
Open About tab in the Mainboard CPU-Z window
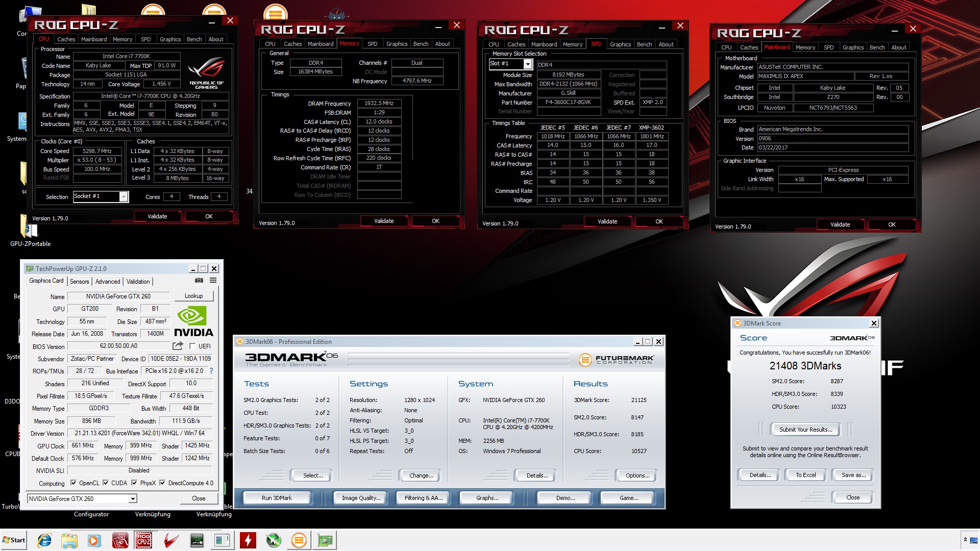click(x=898, y=47)
